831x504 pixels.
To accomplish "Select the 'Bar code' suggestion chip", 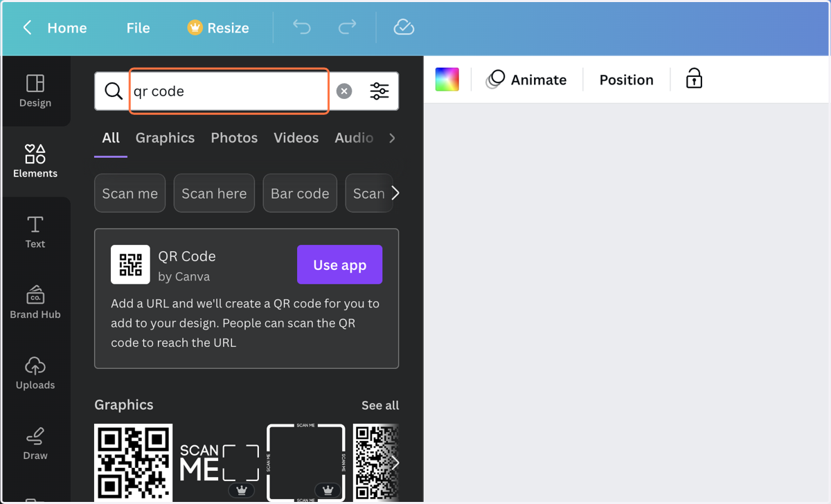I will pos(300,193).
